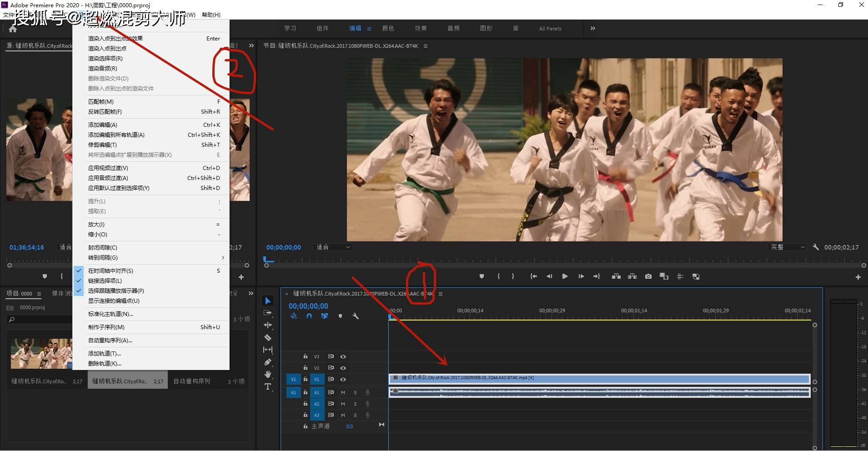Image resolution: width=868 pixels, height=451 pixels.
Task: Toggle V1 track output eye
Action: (x=343, y=379)
